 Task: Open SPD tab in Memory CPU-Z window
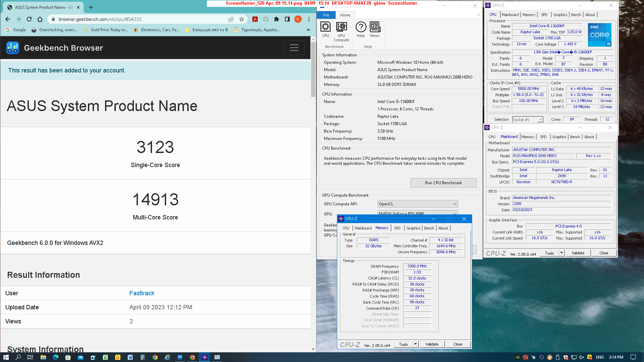click(397, 228)
